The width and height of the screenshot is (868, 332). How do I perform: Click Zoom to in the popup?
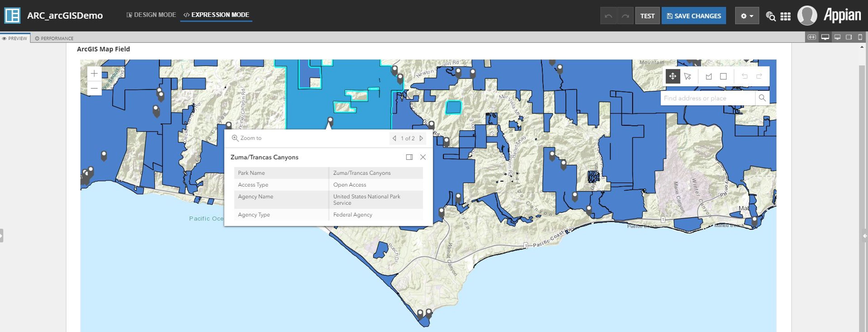pos(247,138)
